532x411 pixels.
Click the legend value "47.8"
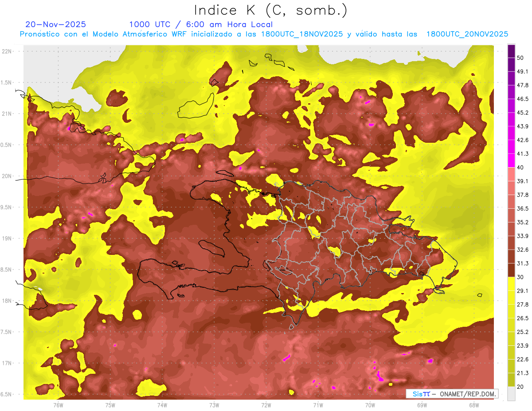click(523, 85)
